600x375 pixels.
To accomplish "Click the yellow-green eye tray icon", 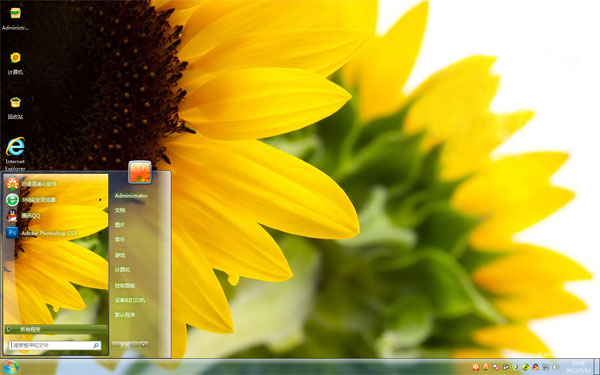I will point(525,367).
